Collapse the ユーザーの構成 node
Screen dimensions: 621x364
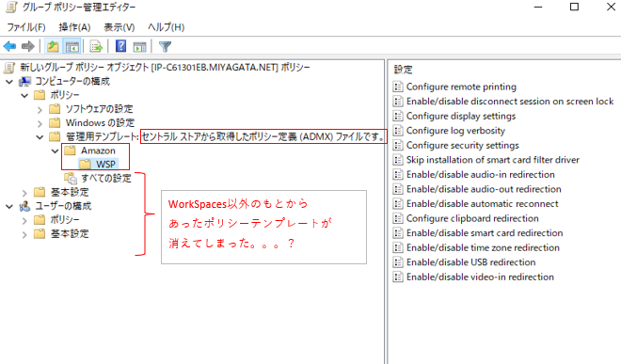[x=9, y=207]
